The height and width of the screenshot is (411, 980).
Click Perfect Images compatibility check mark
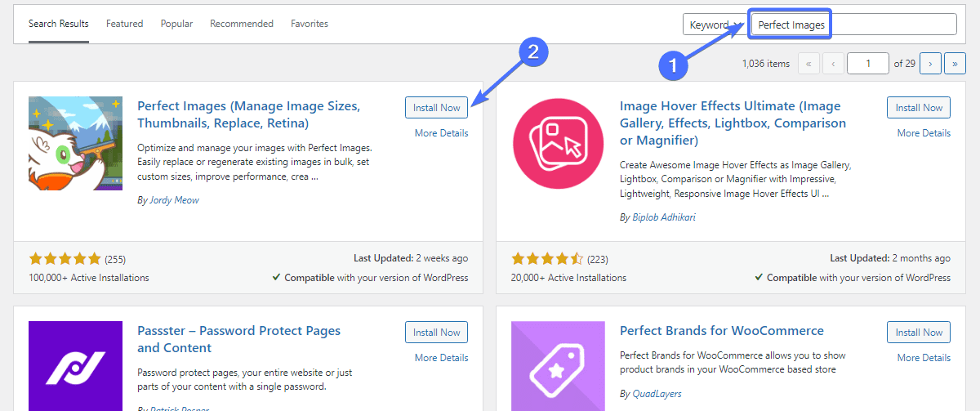point(277,278)
